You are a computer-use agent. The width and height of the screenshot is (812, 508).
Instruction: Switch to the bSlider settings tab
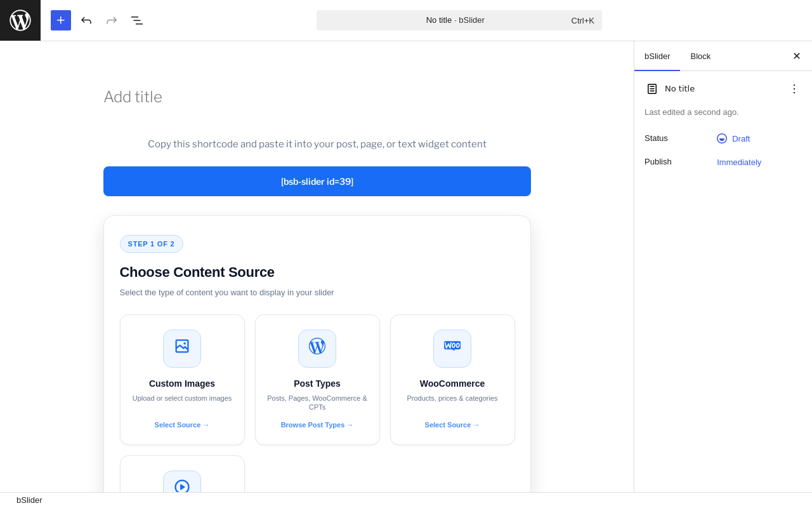coord(657,56)
